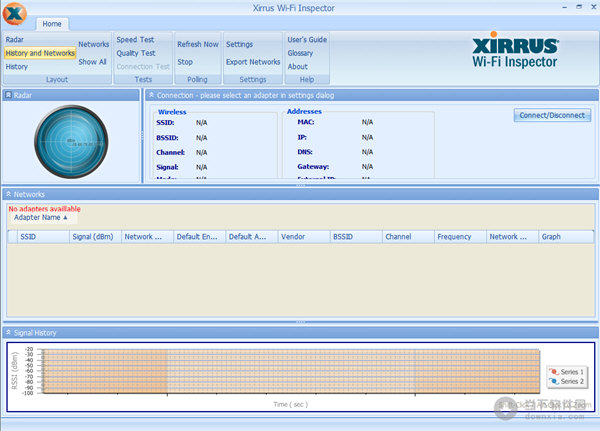Click the Connect/Disconnect button

tap(552, 115)
